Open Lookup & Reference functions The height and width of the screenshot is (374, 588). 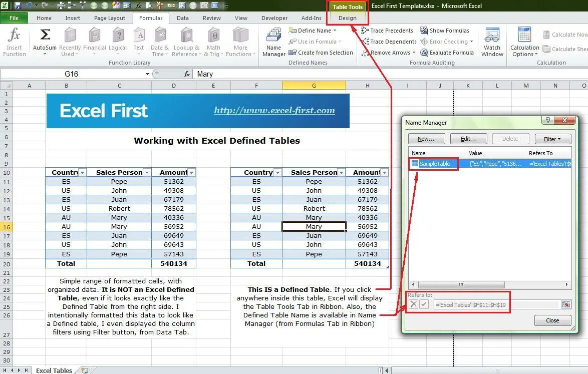click(x=186, y=42)
